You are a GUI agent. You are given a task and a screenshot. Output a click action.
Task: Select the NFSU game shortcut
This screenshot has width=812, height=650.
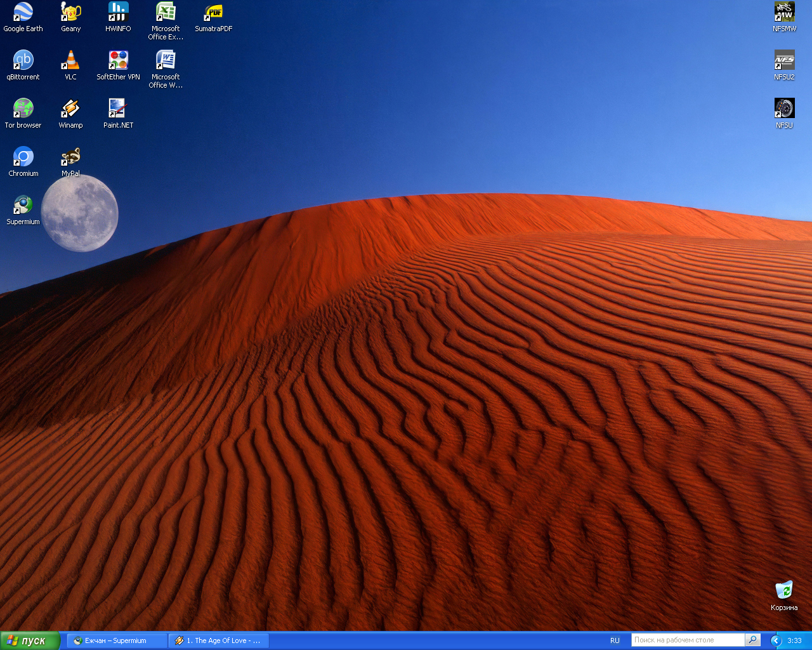(x=784, y=113)
